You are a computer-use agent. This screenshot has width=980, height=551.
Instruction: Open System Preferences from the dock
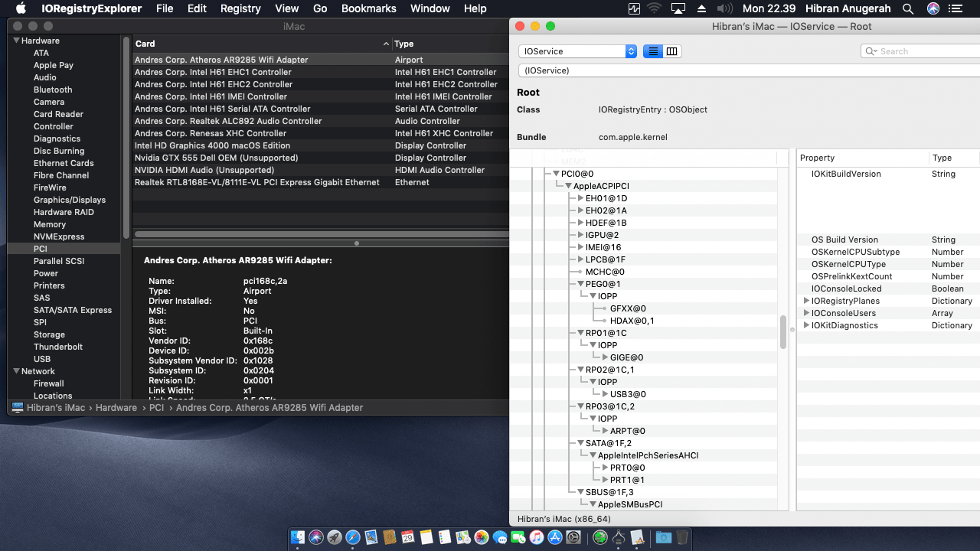[x=573, y=538]
